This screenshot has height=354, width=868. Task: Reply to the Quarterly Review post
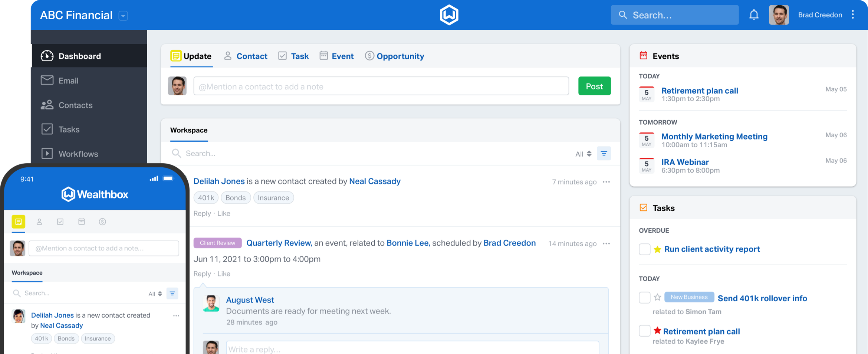point(202,273)
